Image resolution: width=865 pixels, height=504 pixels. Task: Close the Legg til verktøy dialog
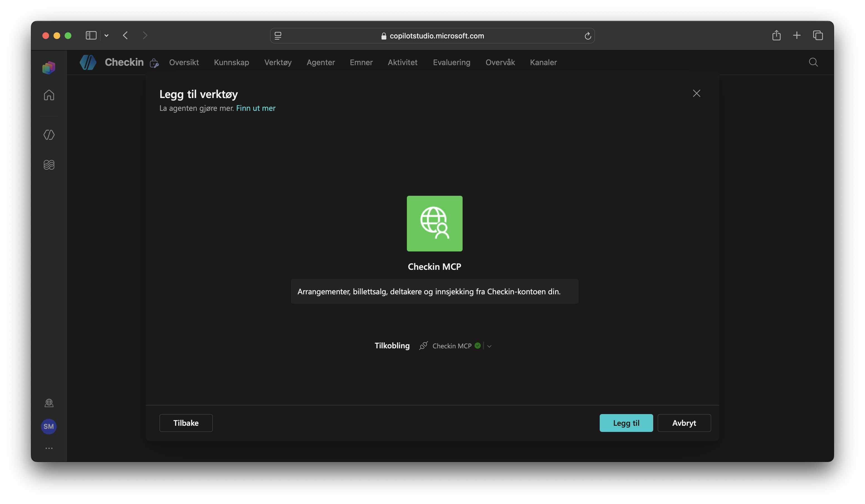tap(696, 93)
